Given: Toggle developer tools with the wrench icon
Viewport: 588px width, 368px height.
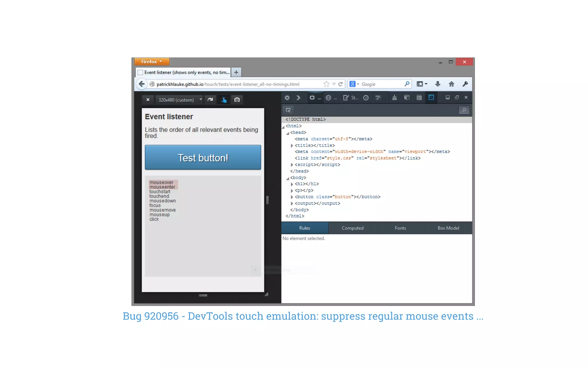Looking at the screenshot, I should (x=465, y=84).
